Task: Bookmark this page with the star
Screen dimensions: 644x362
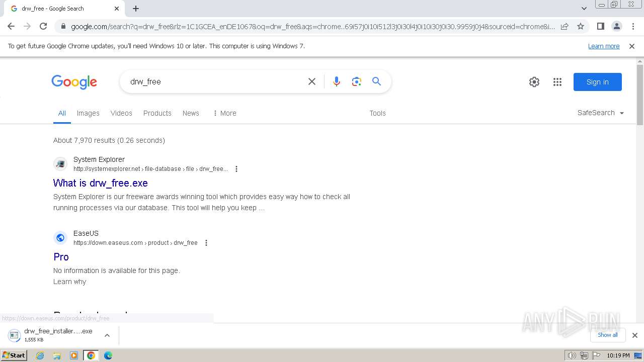Action: [x=581, y=26]
